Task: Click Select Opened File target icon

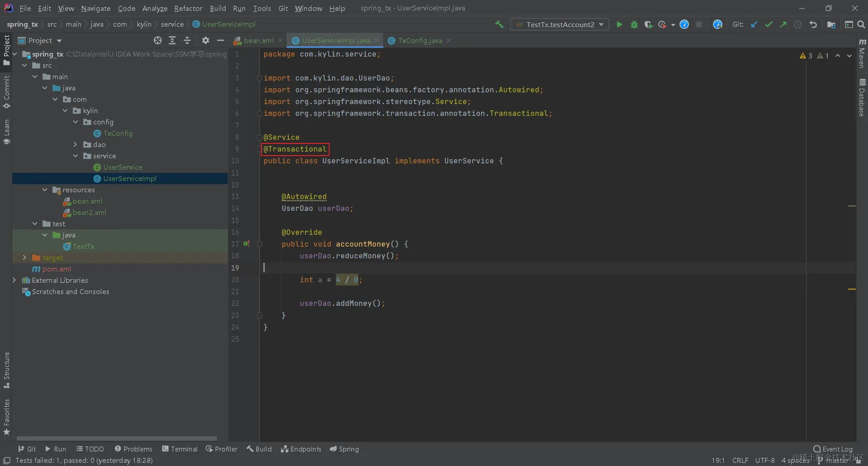Action: point(158,41)
